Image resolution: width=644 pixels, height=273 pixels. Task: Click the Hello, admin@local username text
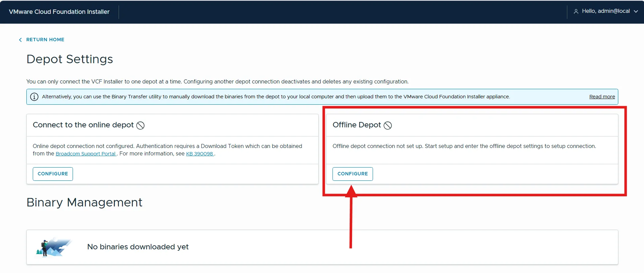[x=605, y=11]
